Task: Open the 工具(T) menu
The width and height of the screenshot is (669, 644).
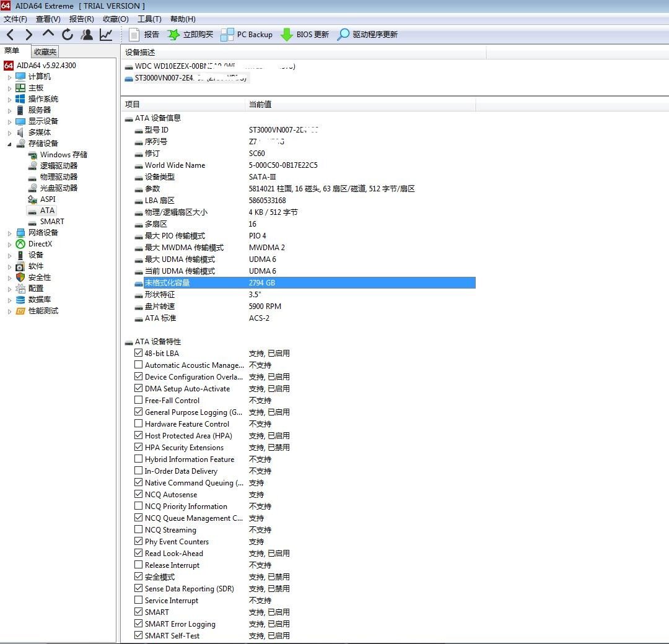Action: tap(149, 19)
